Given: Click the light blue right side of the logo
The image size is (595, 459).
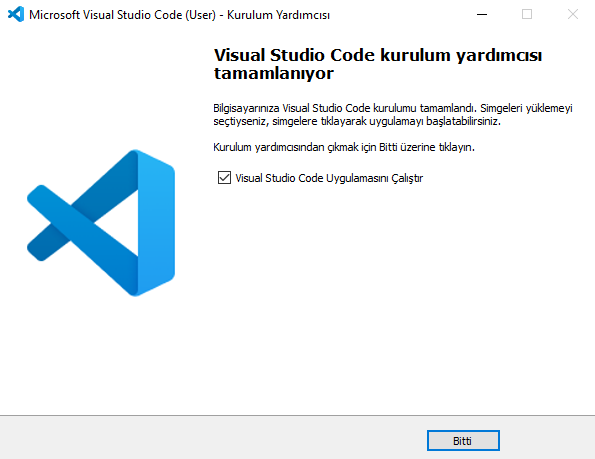Looking at the screenshot, I should (x=156, y=223).
